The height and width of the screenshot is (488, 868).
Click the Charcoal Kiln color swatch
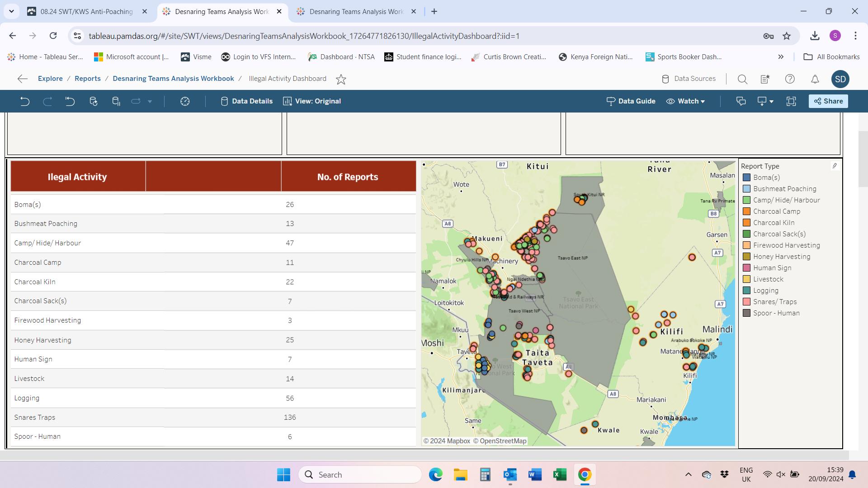pyautogui.click(x=746, y=223)
